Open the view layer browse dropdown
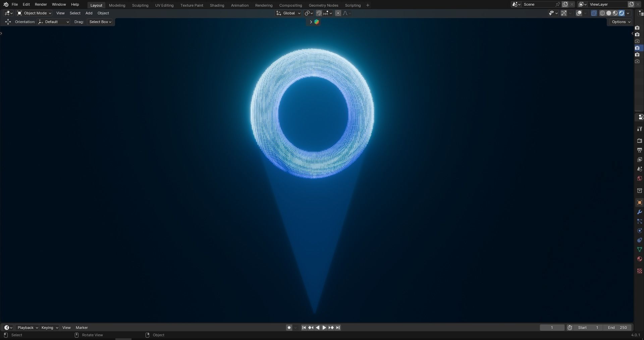Viewport: 644px width, 340px height. coord(583,4)
